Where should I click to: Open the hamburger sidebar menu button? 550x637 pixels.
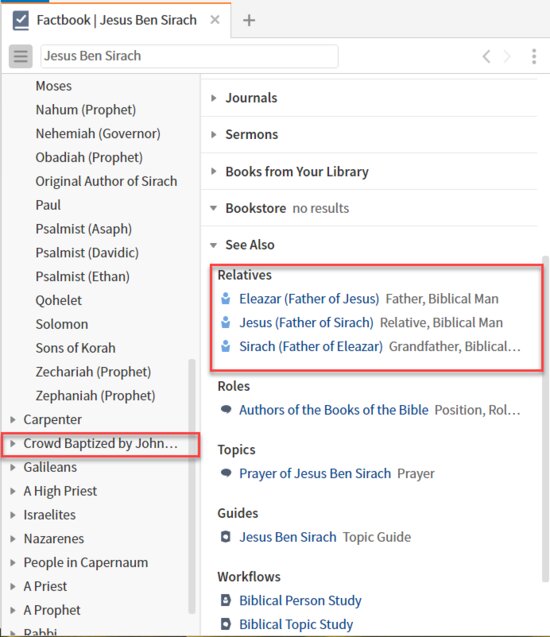coord(21,56)
